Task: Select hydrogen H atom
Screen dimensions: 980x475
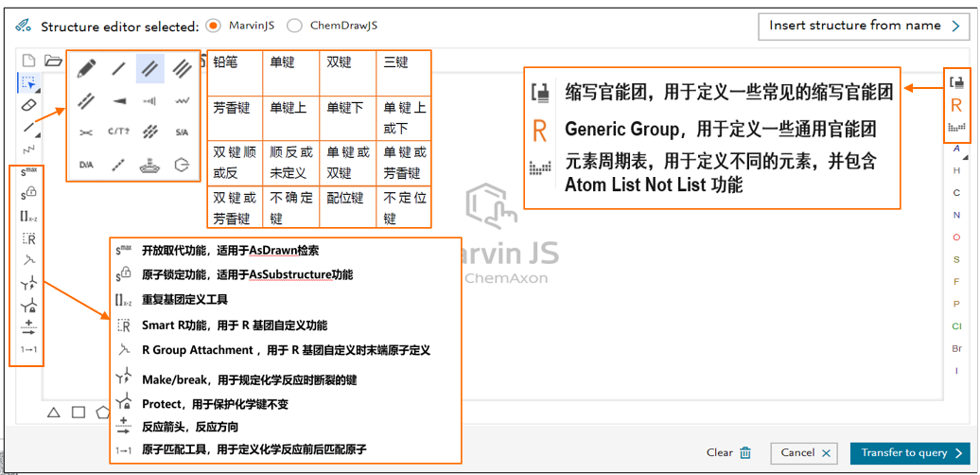Action: [957, 170]
